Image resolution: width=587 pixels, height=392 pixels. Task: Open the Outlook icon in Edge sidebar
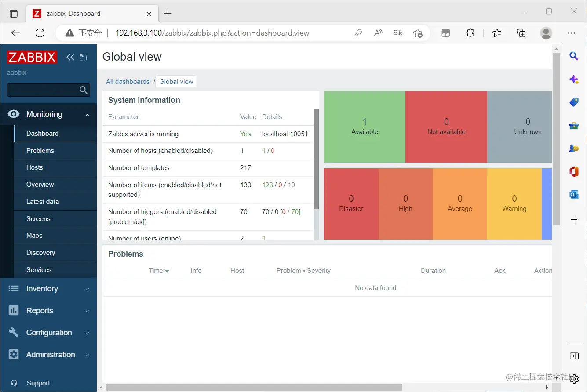tap(574, 194)
